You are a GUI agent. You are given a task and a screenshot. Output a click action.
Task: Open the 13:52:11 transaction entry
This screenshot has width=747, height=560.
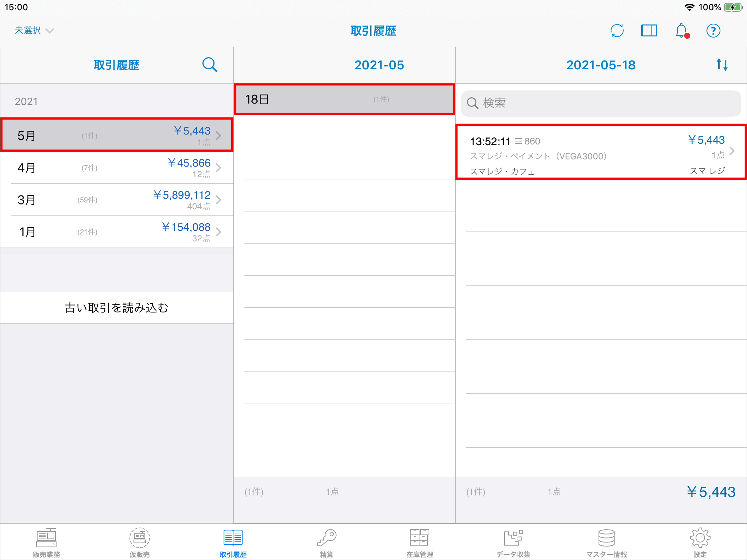click(x=601, y=152)
